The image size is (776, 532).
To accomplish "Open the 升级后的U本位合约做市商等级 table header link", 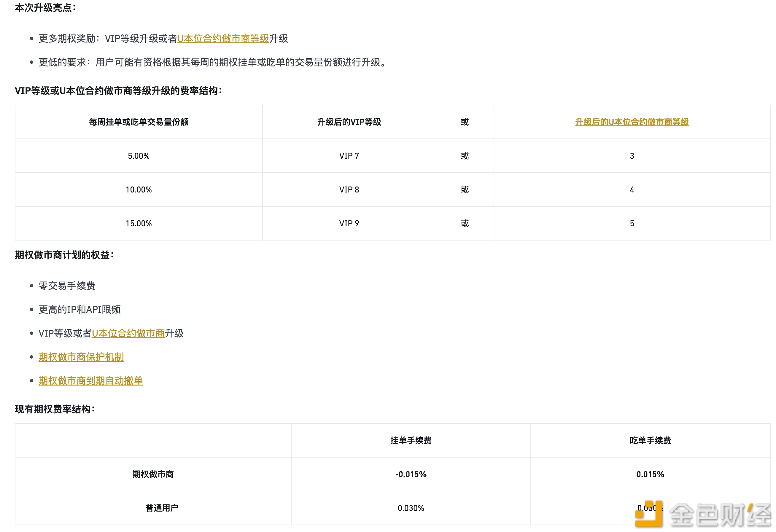I will [632, 122].
